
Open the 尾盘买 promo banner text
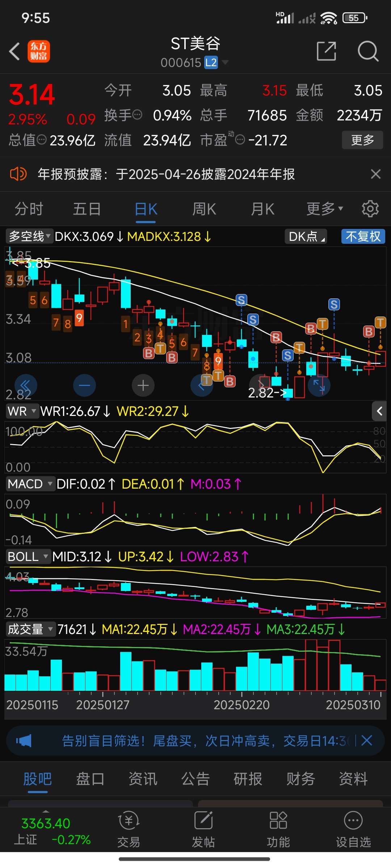click(x=206, y=741)
